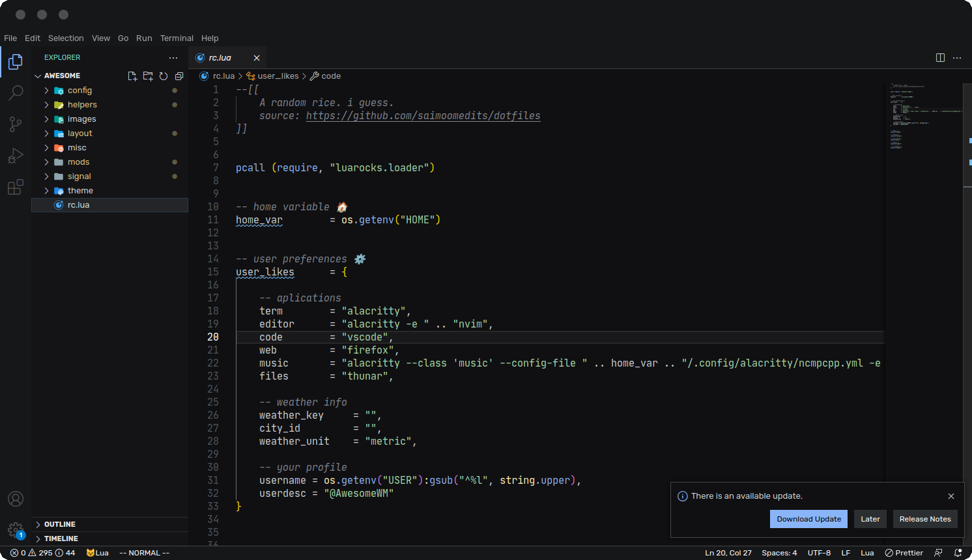Open the Edit menu

[x=33, y=38]
